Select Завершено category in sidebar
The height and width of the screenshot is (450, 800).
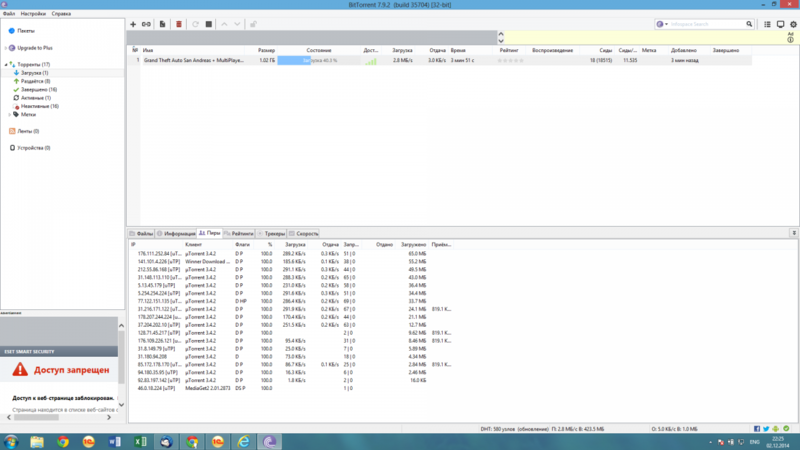tap(36, 89)
